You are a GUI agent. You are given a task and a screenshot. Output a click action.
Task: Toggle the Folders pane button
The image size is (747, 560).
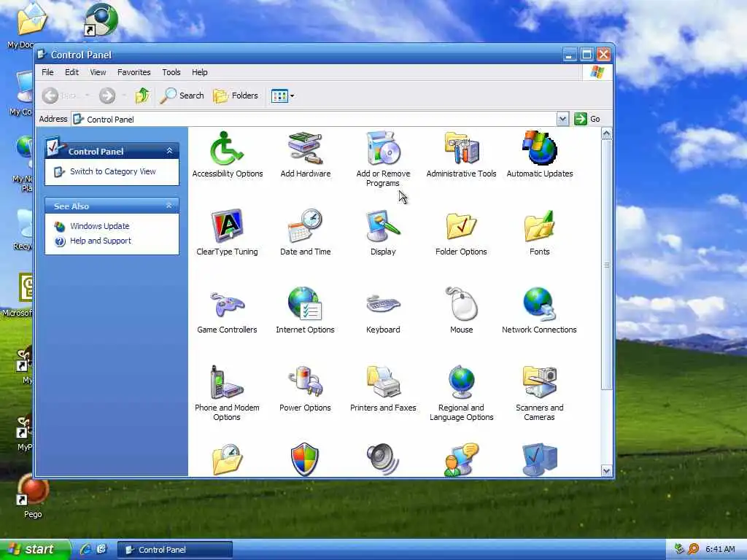coord(236,96)
